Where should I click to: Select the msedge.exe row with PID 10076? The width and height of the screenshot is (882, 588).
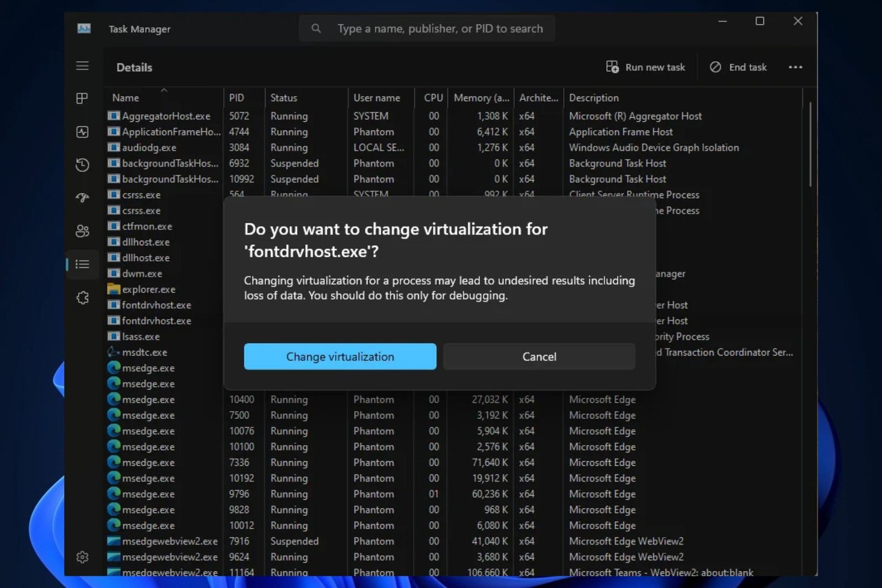[x=453, y=431]
